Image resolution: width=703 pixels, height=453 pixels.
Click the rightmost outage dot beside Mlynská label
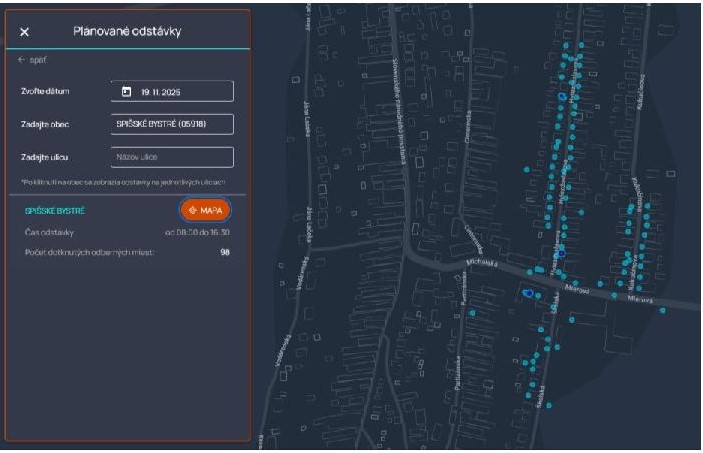pos(661,310)
